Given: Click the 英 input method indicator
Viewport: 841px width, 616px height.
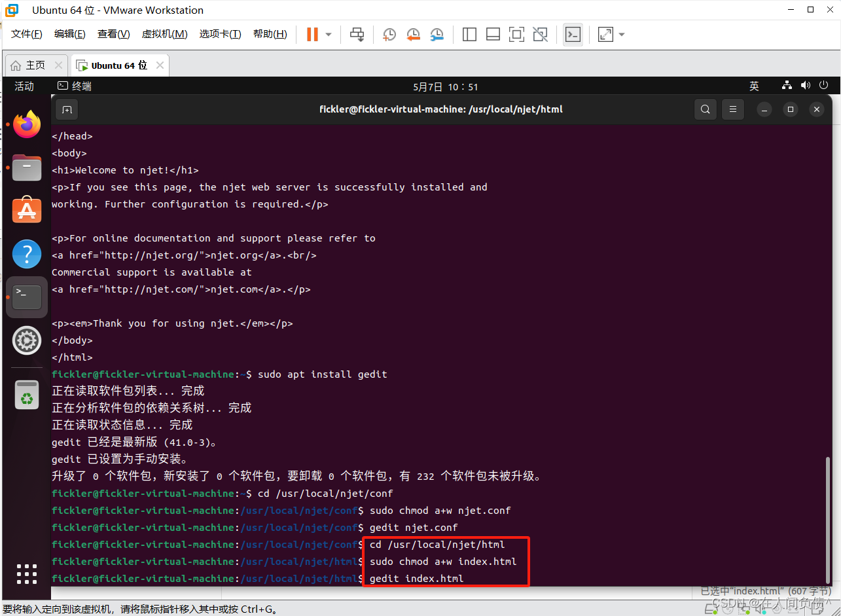Looking at the screenshot, I should pos(754,86).
